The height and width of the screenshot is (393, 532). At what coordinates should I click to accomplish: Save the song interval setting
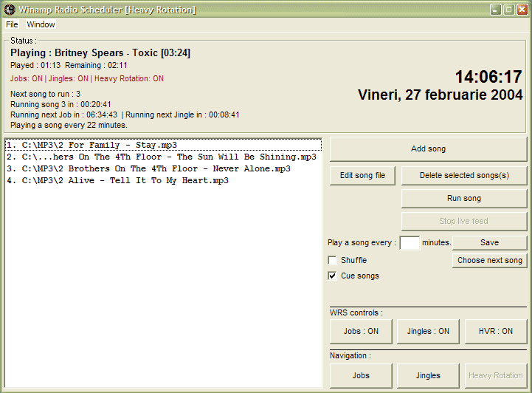490,242
